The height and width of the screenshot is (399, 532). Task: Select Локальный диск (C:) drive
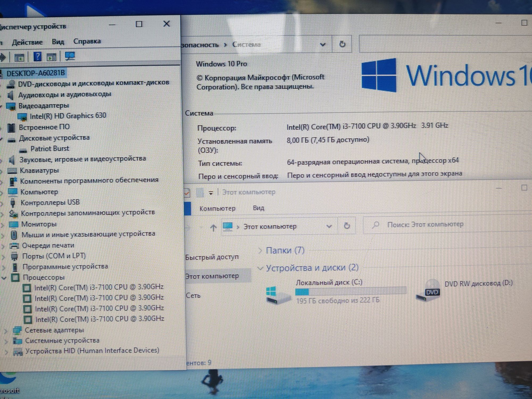[336, 292]
